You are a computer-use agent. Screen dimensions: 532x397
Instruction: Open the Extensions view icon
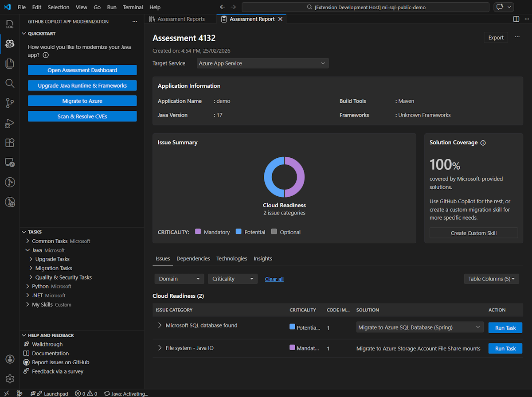(x=10, y=143)
